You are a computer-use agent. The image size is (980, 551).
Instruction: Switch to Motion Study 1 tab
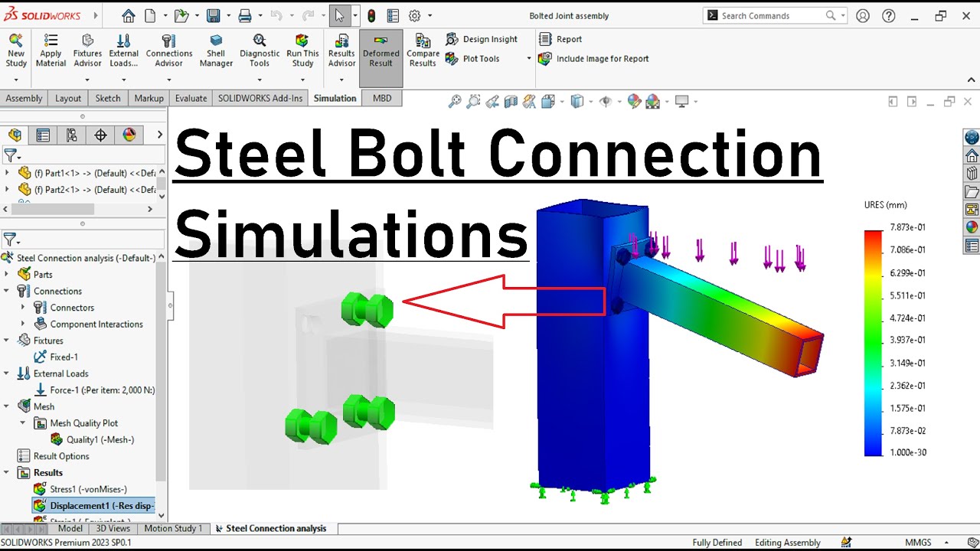click(x=173, y=528)
